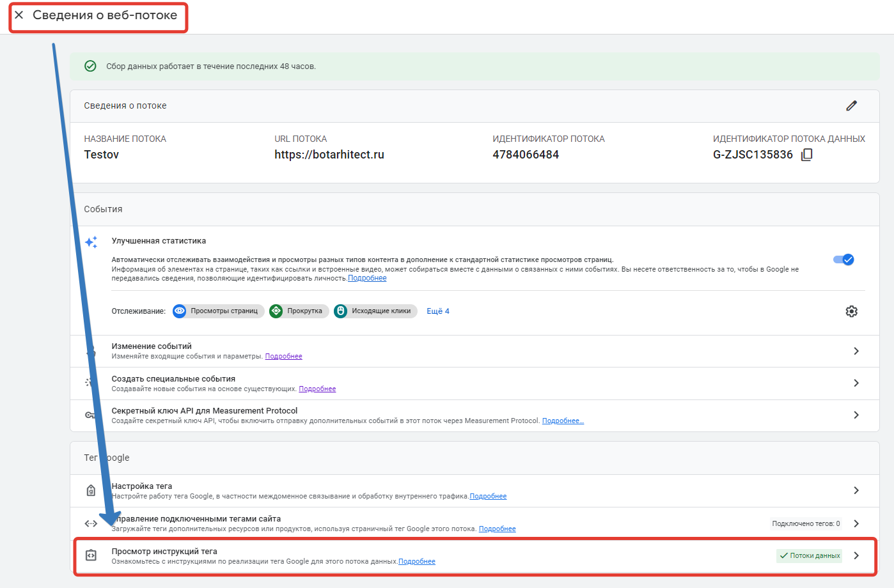
Task: Click the connected site tags icon
Action: coord(91,523)
